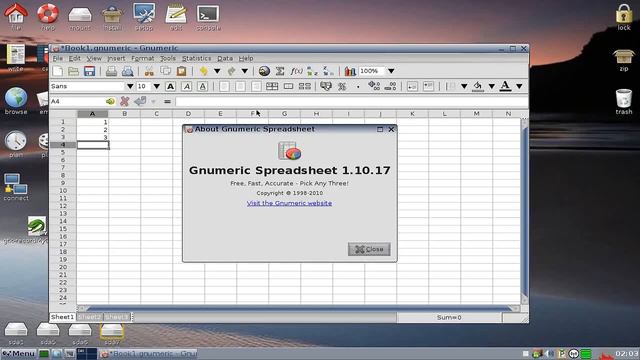640x360 pixels.
Task: Toggle Underline formatting
Action: [x=202, y=86]
